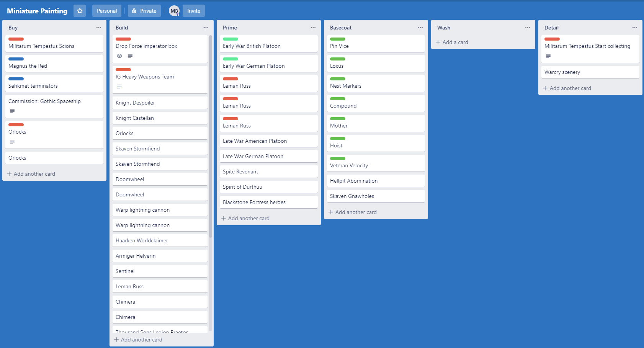Open the Buy list actions menu
The width and height of the screenshot is (644, 348).
[99, 28]
